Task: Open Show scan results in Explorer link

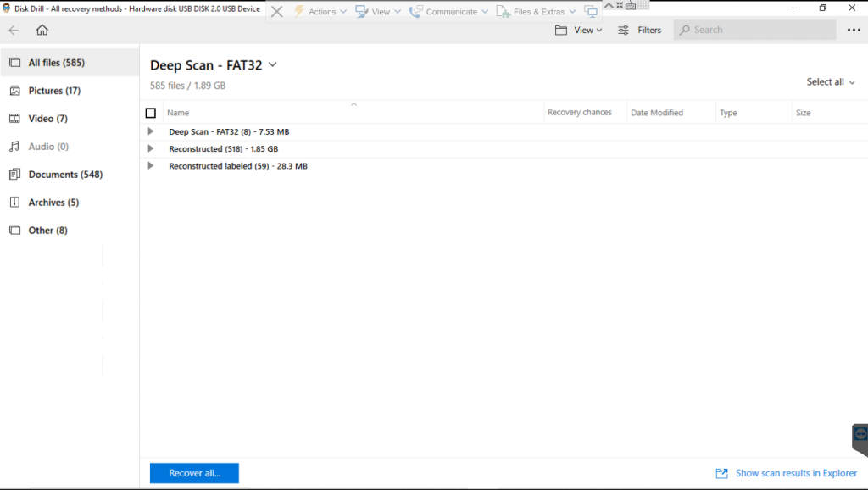Action: (787, 473)
